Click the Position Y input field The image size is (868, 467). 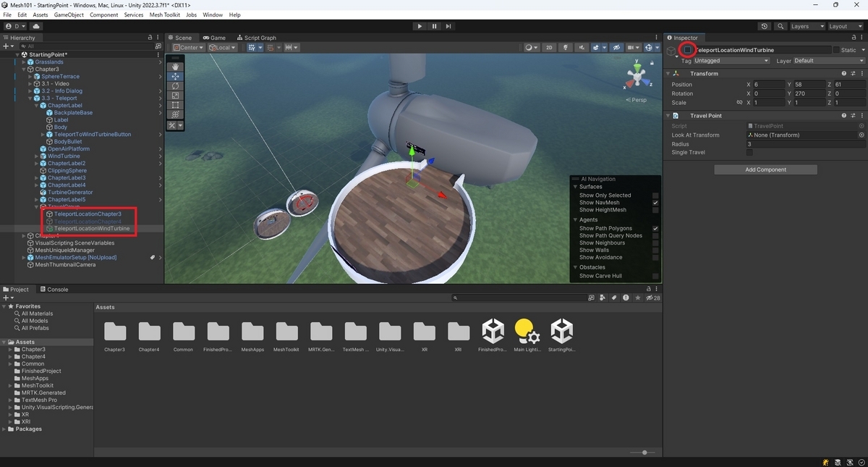[x=808, y=85]
